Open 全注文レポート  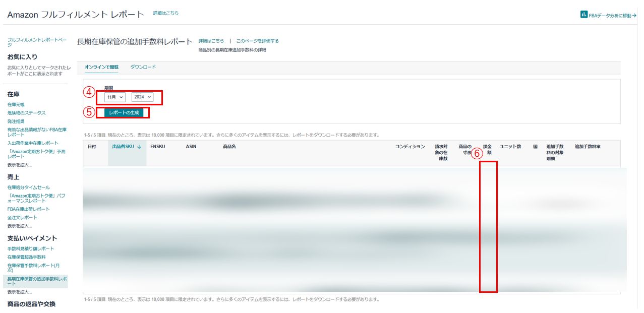pos(22,217)
